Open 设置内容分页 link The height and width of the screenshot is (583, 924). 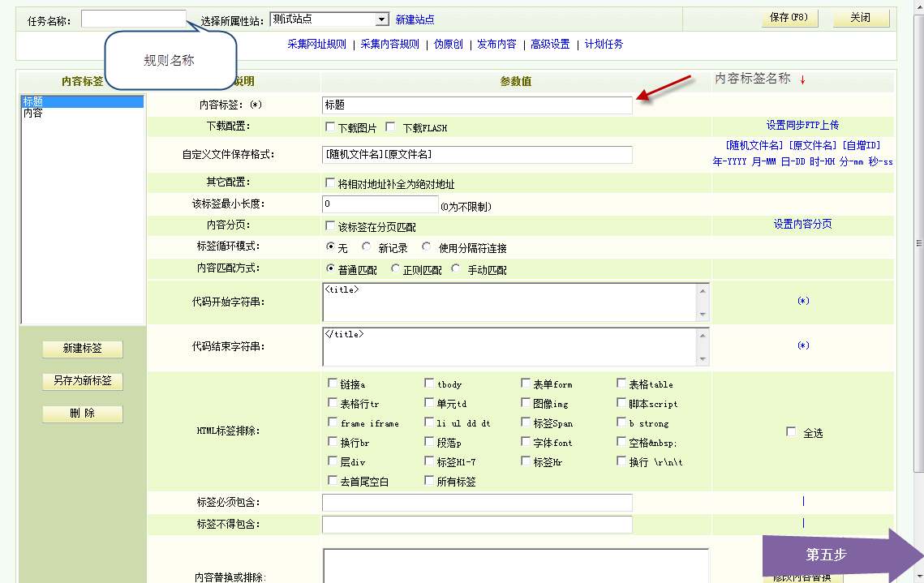pos(802,225)
